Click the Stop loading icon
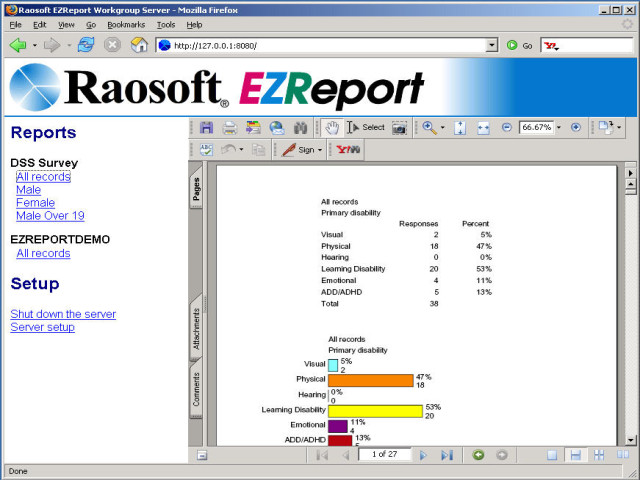The height and width of the screenshot is (480, 640). [112, 45]
